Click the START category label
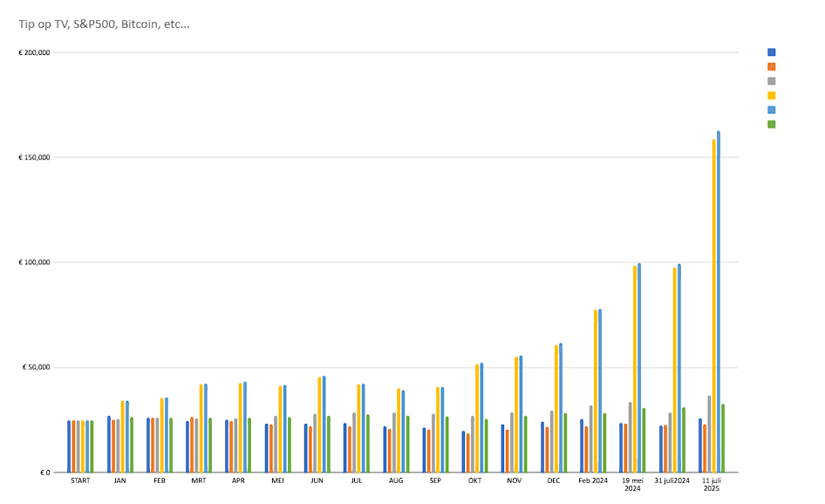This screenshot has height=504, width=825. coord(80,480)
